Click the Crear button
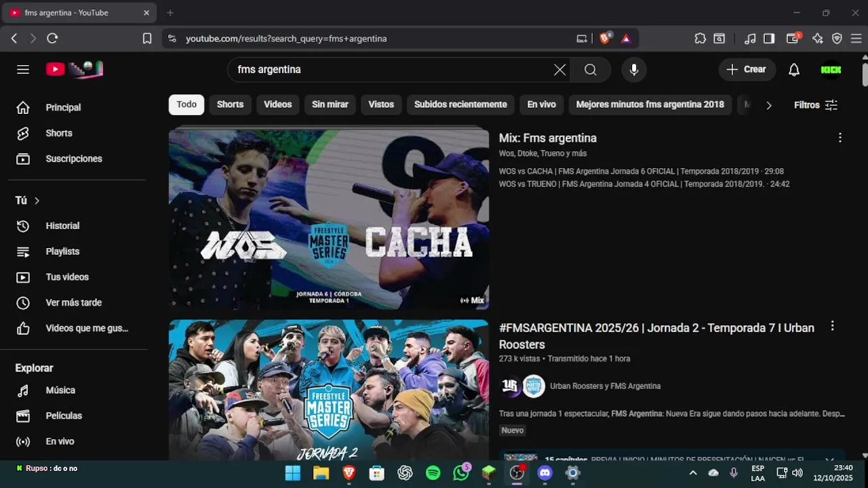This screenshot has width=868, height=488. pyautogui.click(x=747, y=70)
